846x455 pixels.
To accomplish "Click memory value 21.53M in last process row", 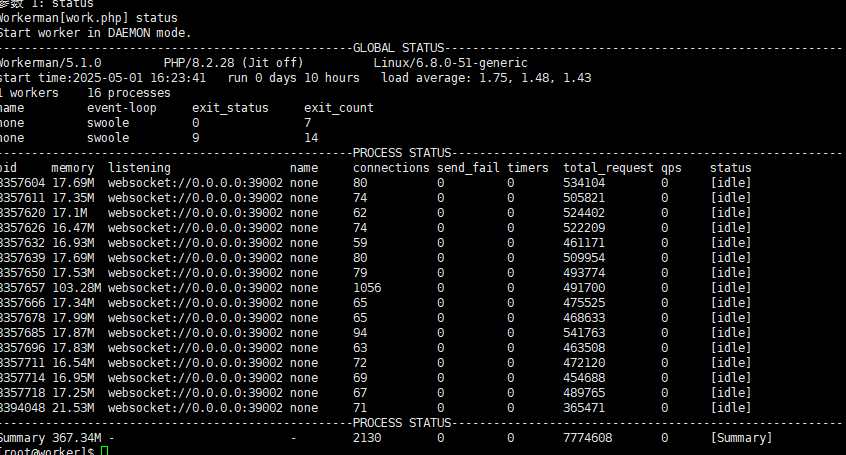I will point(73,408).
